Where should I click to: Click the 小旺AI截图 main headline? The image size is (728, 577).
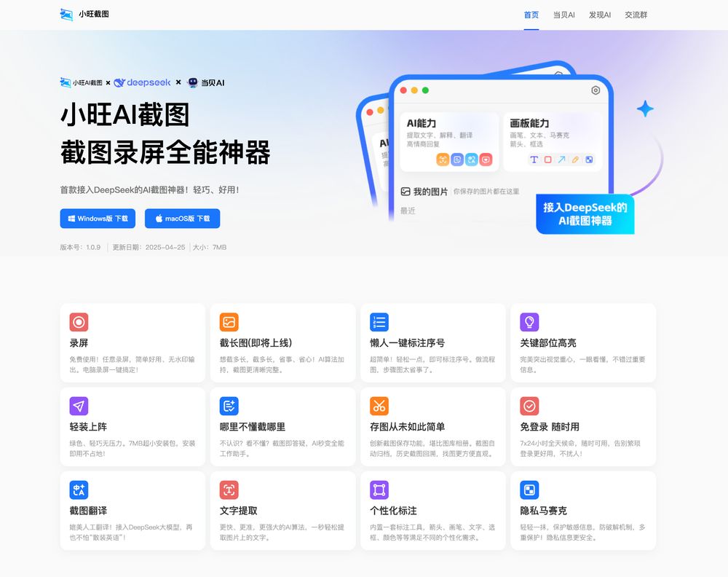(125, 115)
